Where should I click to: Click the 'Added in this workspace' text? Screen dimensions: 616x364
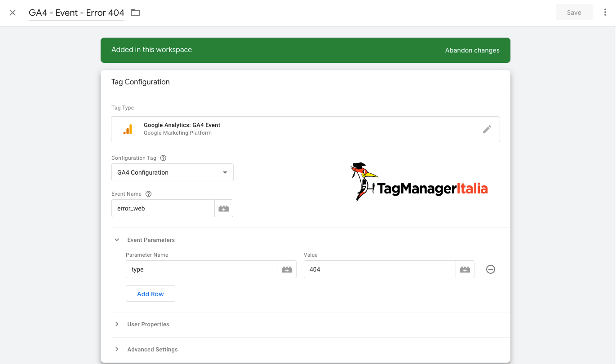(152, 50)
